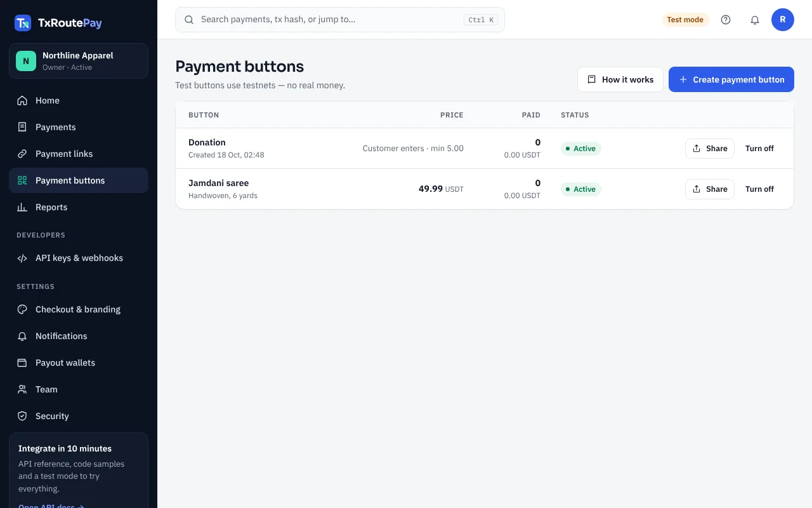Image resolution: width=812 pixels, height=508 pixels.
Task: Share the Donation button
Action: click(710, 149)
